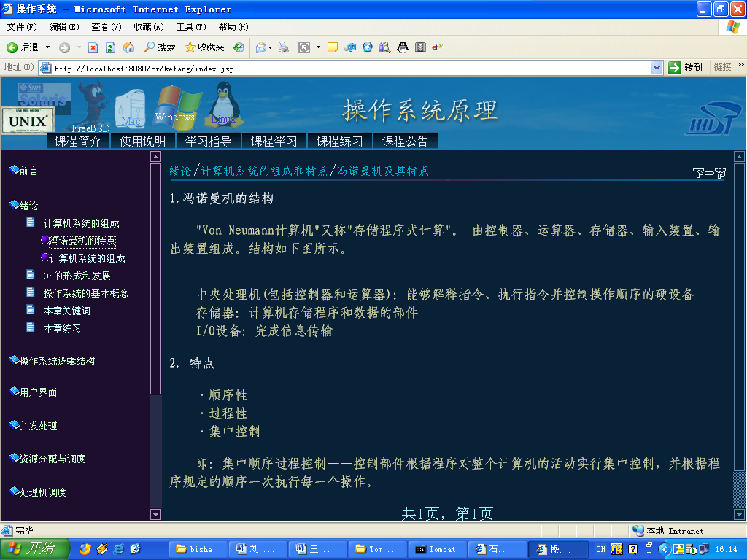Expand 操作系统逻辑结构 chapter
The width and height of the screenshot is (747, 560).
coord(53,361)
